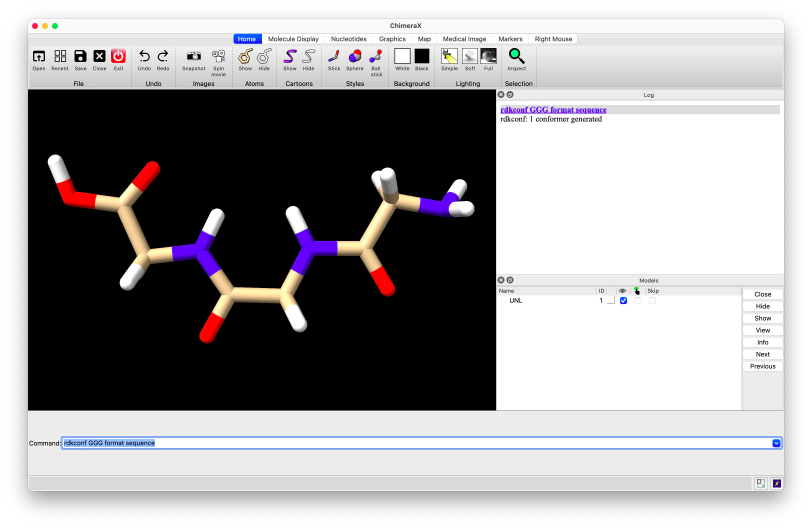Select the UNL model row
812x528 pixels.
tap(619, 300)
